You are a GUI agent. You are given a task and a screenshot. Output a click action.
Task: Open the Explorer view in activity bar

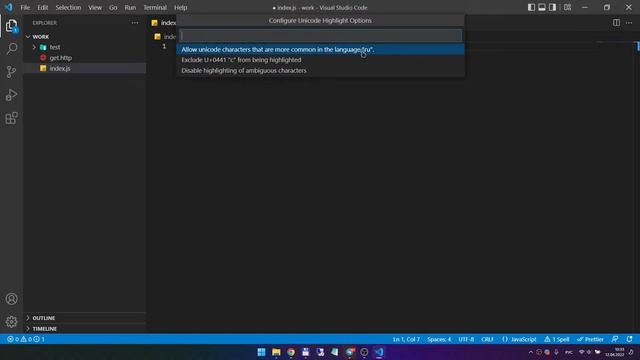point(11,26)
